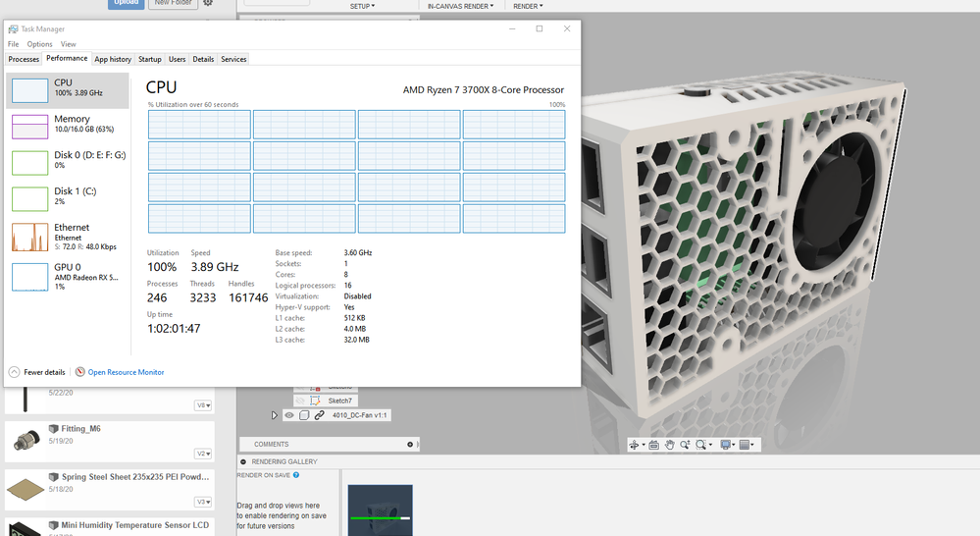Viewport: 980px width, 536px height.
Task: Switch to the Users tab
Action: [177, 60]
